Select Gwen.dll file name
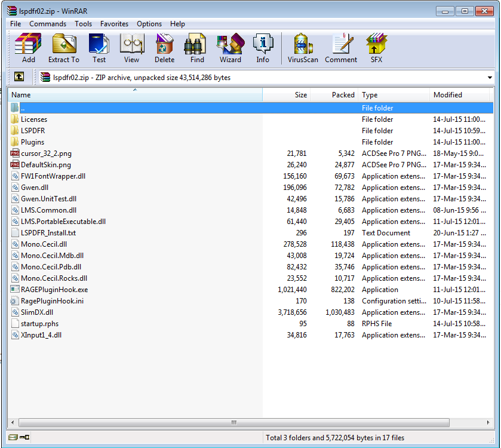The width and height of the screenshot is (501, 448). tap(35, 188)
